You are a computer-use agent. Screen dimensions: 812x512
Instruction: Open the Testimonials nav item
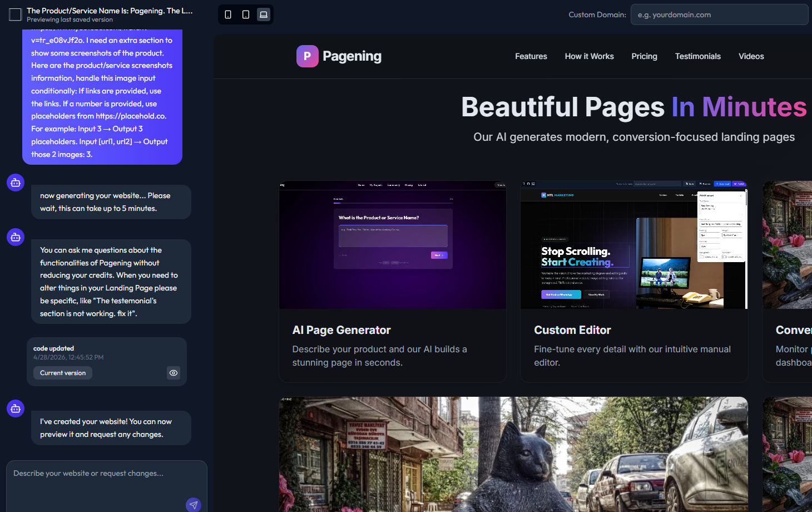click(698, 56)
